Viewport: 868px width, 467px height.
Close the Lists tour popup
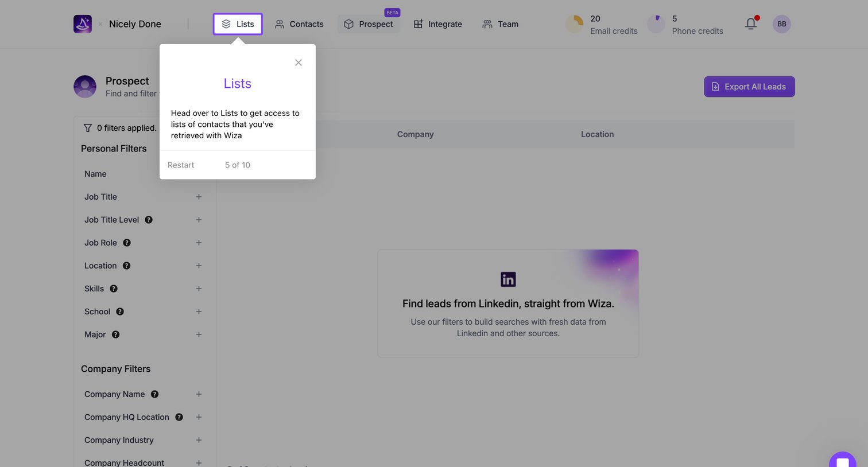299,63
